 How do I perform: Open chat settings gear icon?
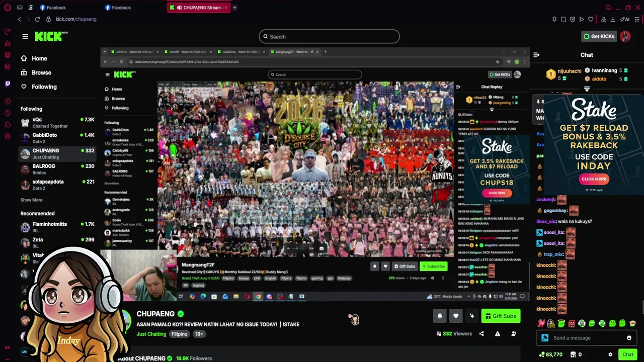coord(610,354)
